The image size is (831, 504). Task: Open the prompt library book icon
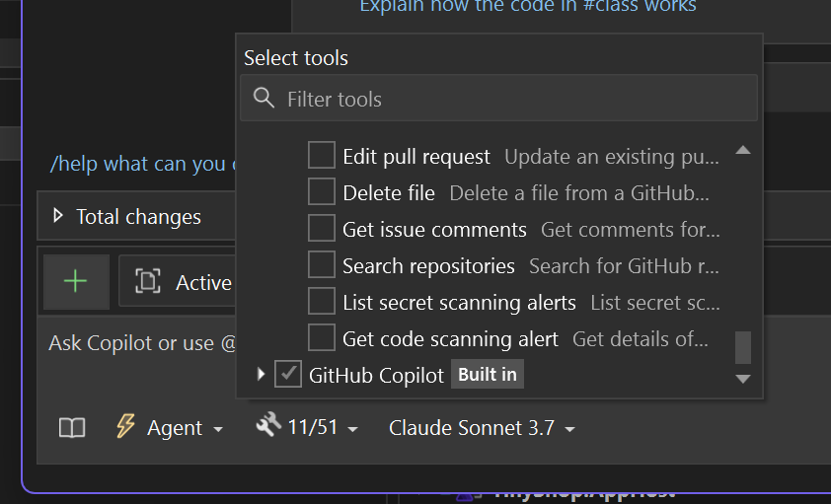pyautogui.click(x=72, y=428)
